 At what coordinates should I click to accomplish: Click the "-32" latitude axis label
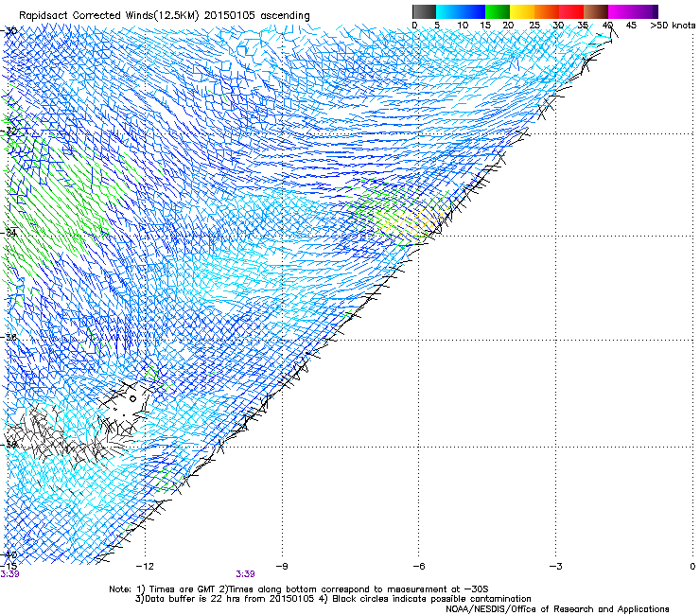click(9, 132)
